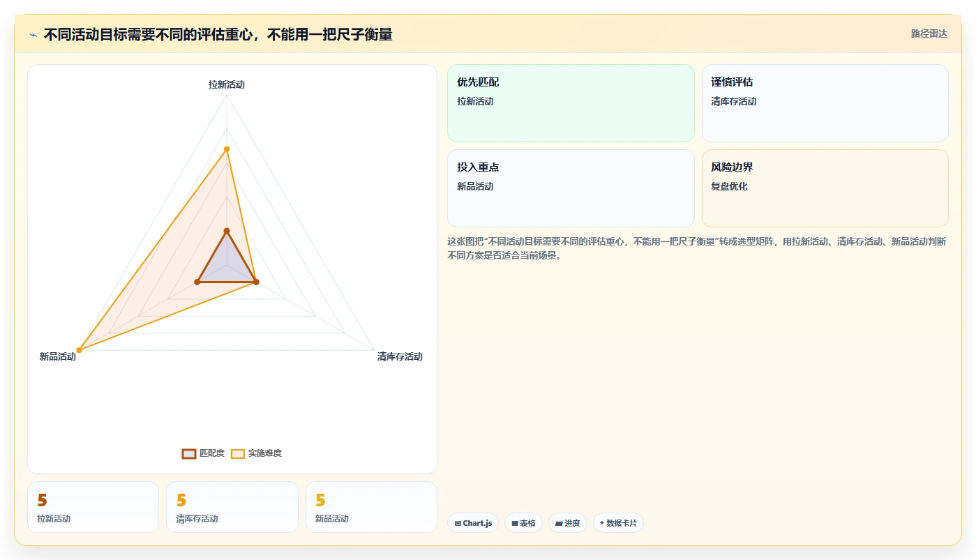Viewport: 976px width, 560px height.
Task: Click the 路径雷达 label in header
Action: [929, 33]
